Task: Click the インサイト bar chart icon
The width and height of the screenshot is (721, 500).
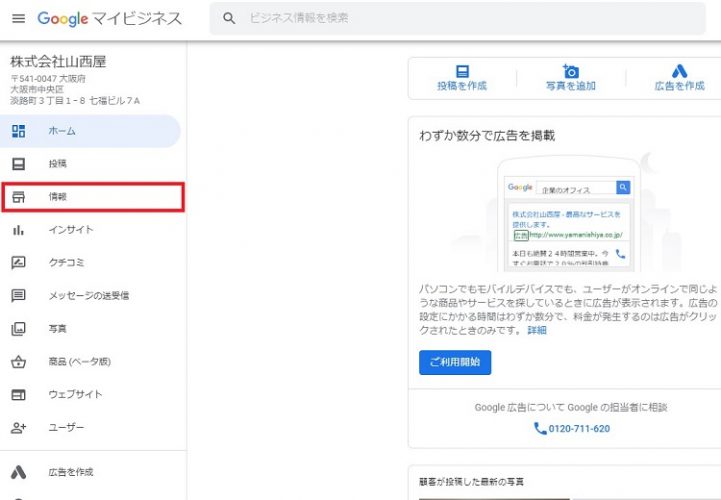Action: [18, 230]
